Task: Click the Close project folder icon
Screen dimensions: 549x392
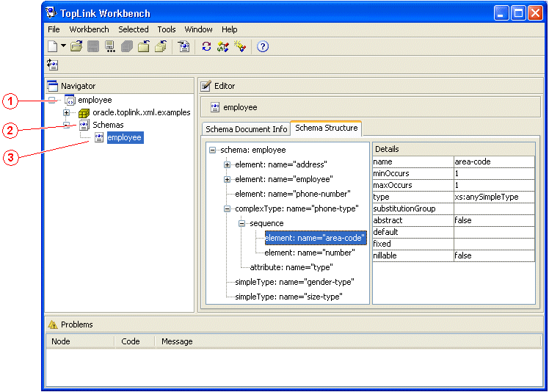Action: coord(144,46)
